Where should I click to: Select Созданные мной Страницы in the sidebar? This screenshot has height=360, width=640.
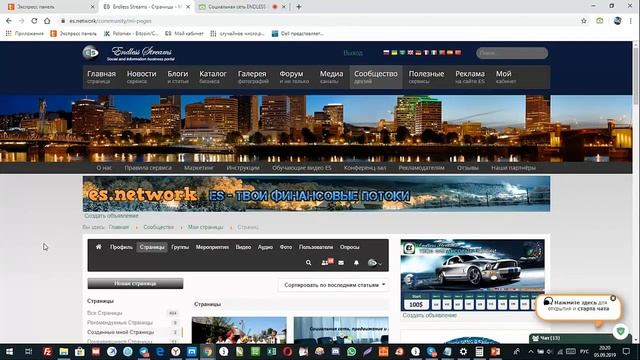coord(120,332)
